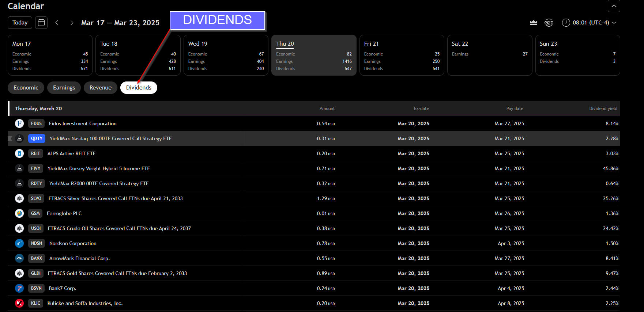Open the 08:01 (UTC-4) timezone dropdown
Screen dimensions: 644x312
coord(589,23)
